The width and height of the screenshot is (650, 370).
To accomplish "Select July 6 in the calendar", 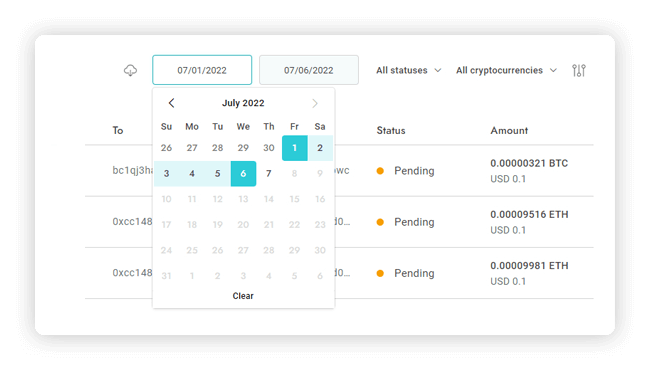I will click(x=243, y=174).
